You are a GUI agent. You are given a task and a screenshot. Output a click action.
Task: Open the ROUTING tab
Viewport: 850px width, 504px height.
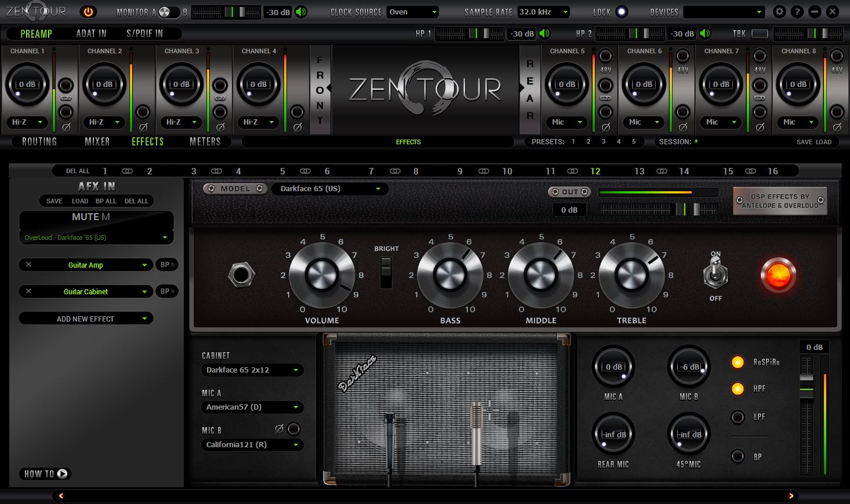[39, 141]
